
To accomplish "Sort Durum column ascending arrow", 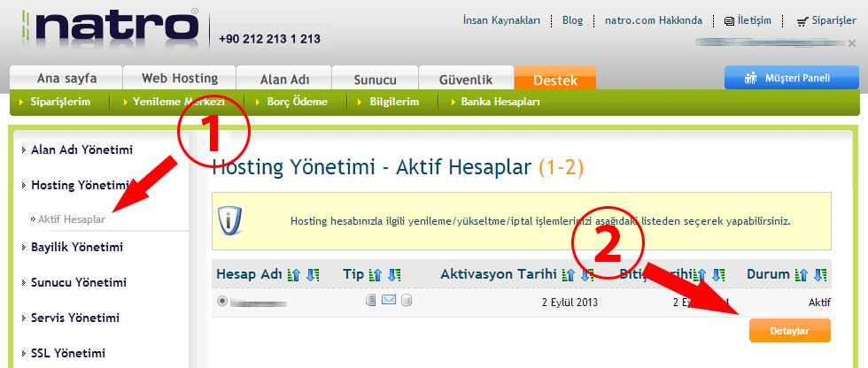I will tap(801, 274).
